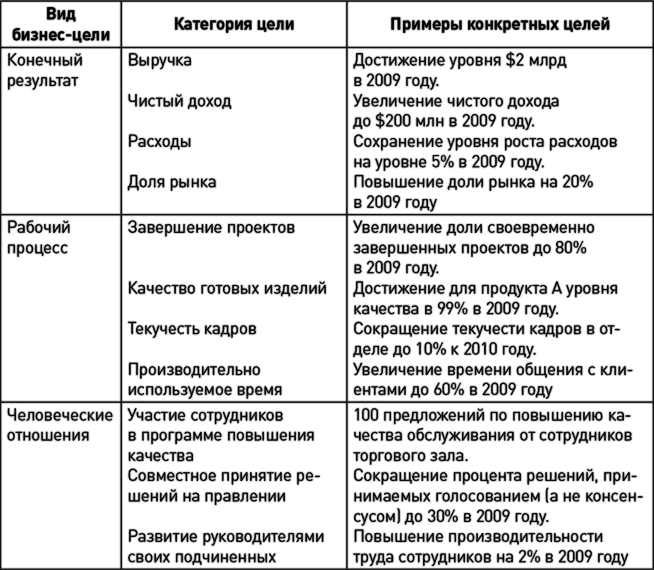This screenshot has height=570, width=654.
Task: Select 'Совместное принятие ре-' category text
Action: [224, 476]
